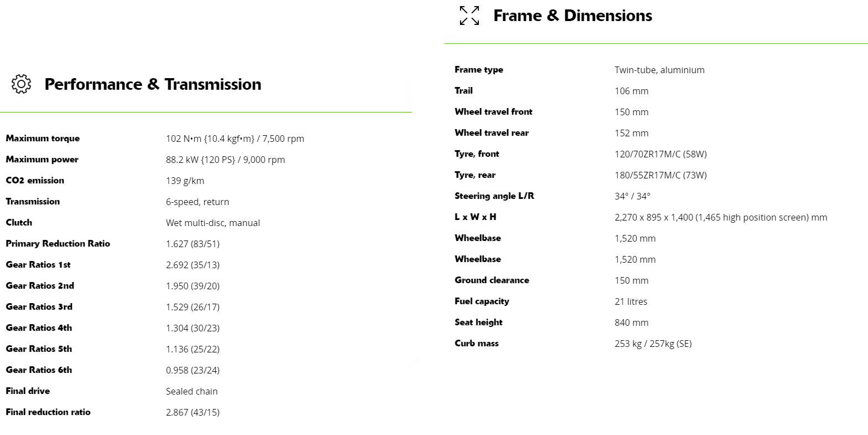Click the Sealed chain final drive value
The width and height of the screenshot is (868, 435).
click(x=192, y=391)
